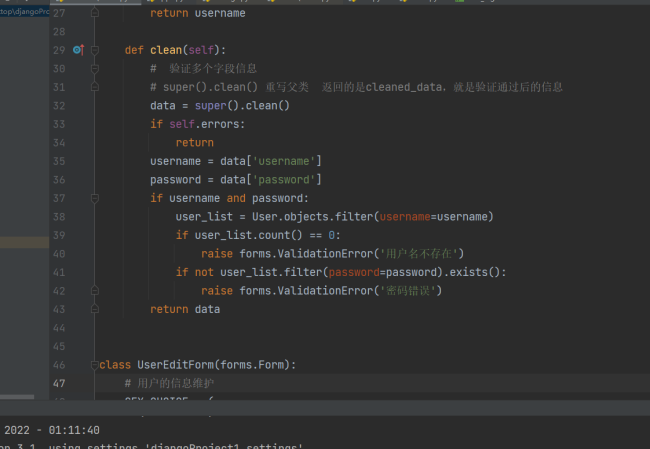650x449 pixels.
Task: Click line number 35 in the gutter
Action: click(x=59, y=161)
